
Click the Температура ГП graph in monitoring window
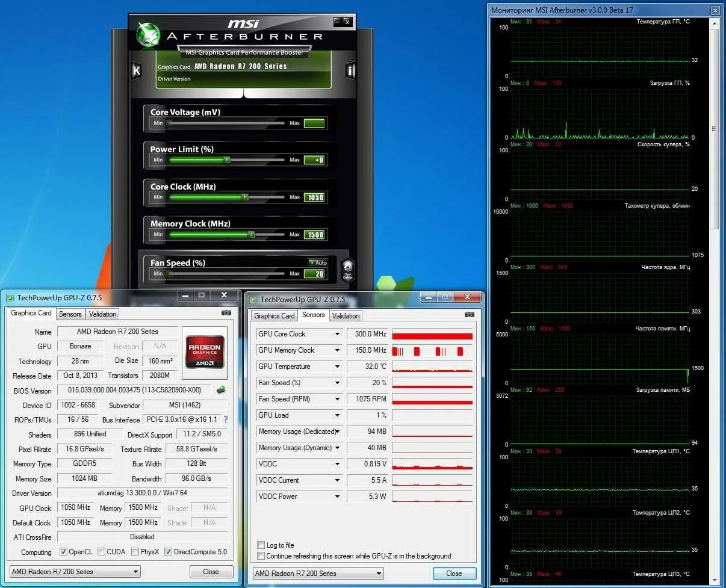[x=600, y=51]
